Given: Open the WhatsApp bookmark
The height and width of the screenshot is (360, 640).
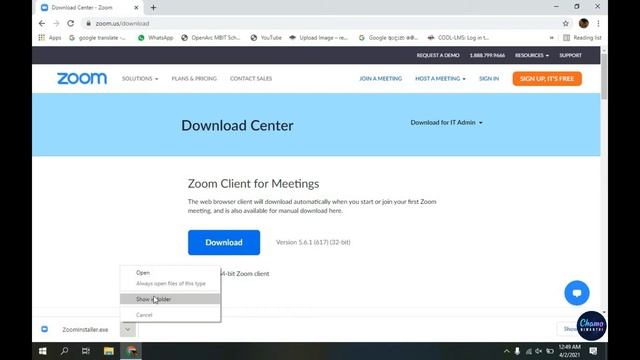Looking at the screenshot, I should pos(156,38).
